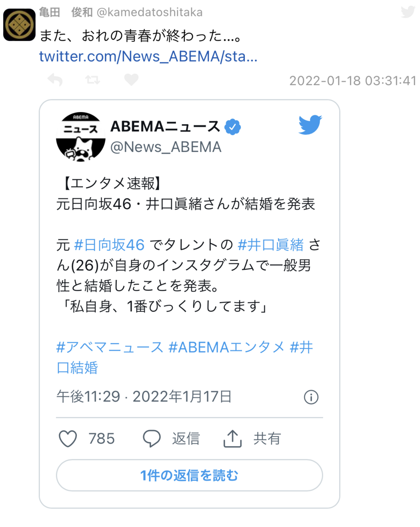Click the blue Twitter bird in embedded tweet
The height and width of the screenshot is (527, 420).
[x=310, y=125]
